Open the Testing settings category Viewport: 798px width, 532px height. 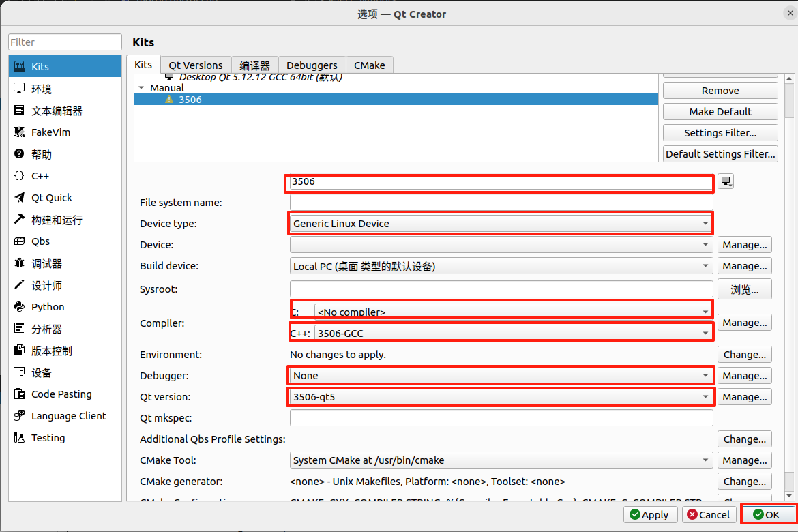pos(48,438)
